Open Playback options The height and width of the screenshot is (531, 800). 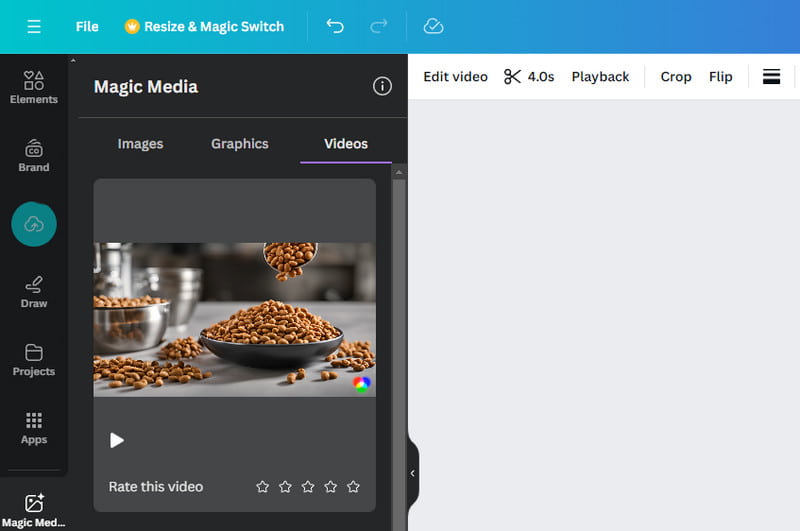pos(601,77)
